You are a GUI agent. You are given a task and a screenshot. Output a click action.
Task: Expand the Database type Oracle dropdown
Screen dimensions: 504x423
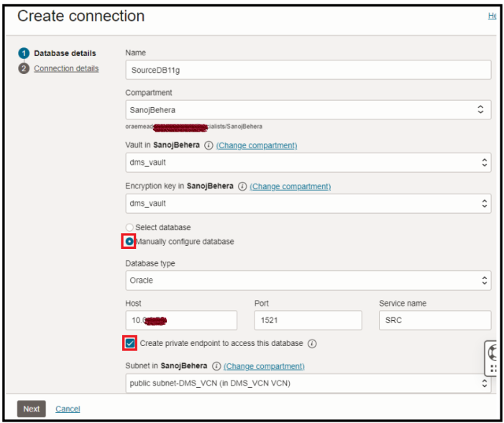click(x=308, y=281)
